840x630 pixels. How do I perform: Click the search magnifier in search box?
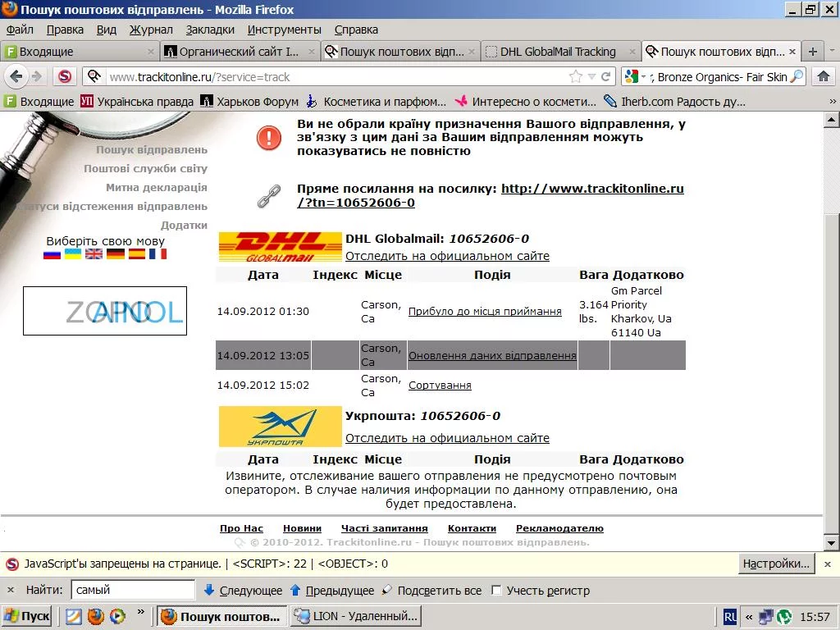pyautogui.click(x=797, y=76)
